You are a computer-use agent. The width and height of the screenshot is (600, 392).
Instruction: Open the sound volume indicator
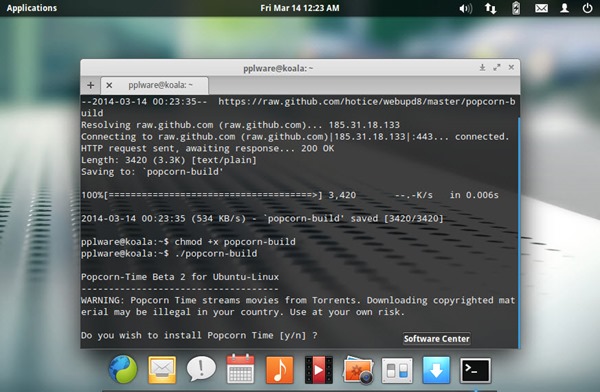465,8
